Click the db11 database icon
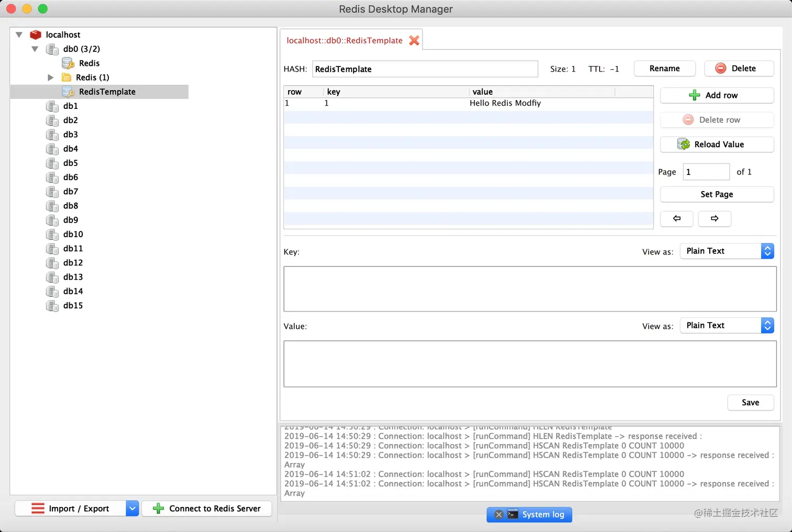The width and height of the screenshot is (792, 532). [x=52, y=248]
